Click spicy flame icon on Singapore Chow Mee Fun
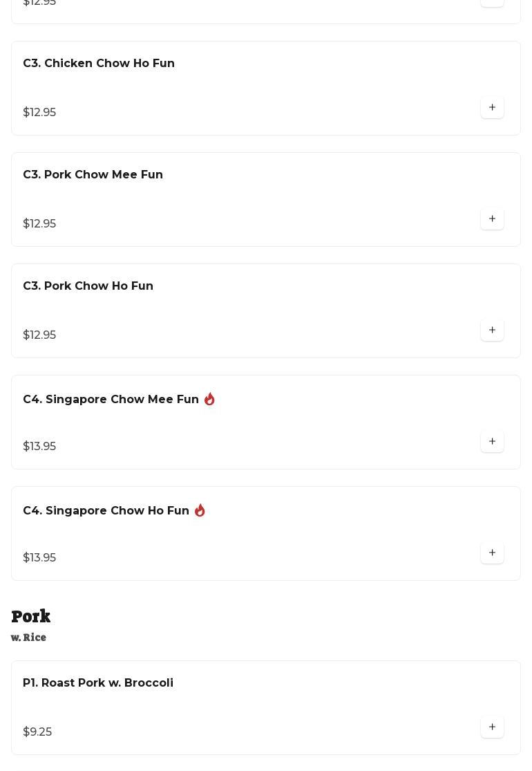Image resolution: width=532 pixels, height=771 pixels. (209, 399)
